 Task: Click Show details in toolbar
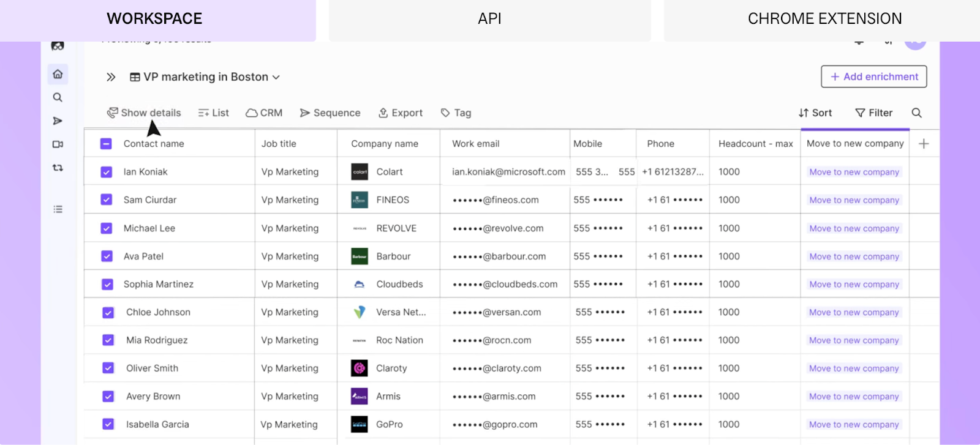[144, 113]
